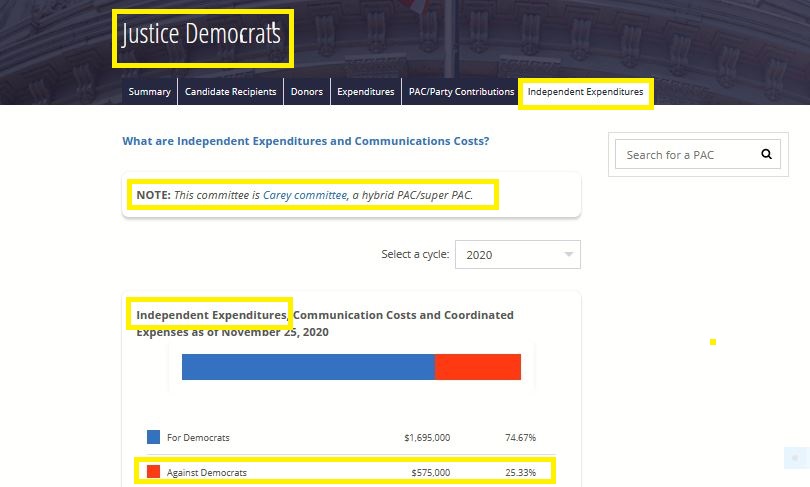Open the Donors tab
The height and width of the screenshot is (487, 810).
(307, 91)
